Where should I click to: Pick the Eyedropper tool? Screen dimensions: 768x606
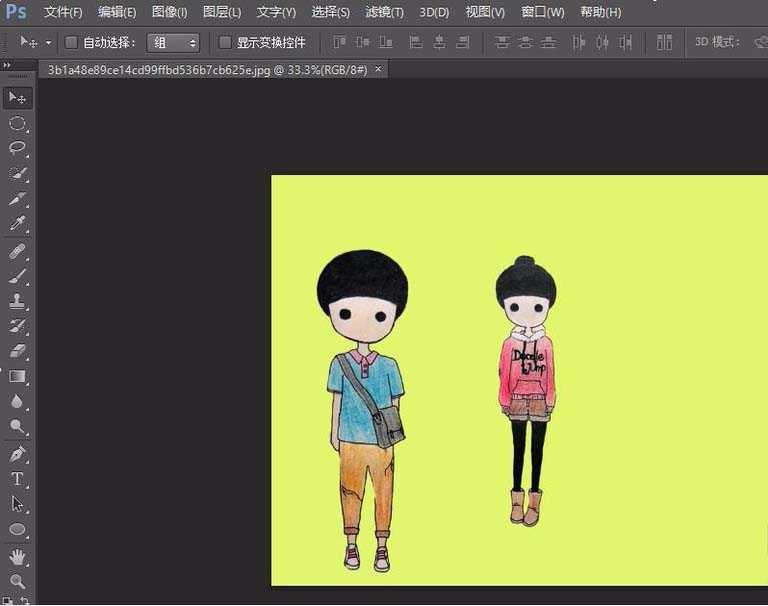pos(18,224)
